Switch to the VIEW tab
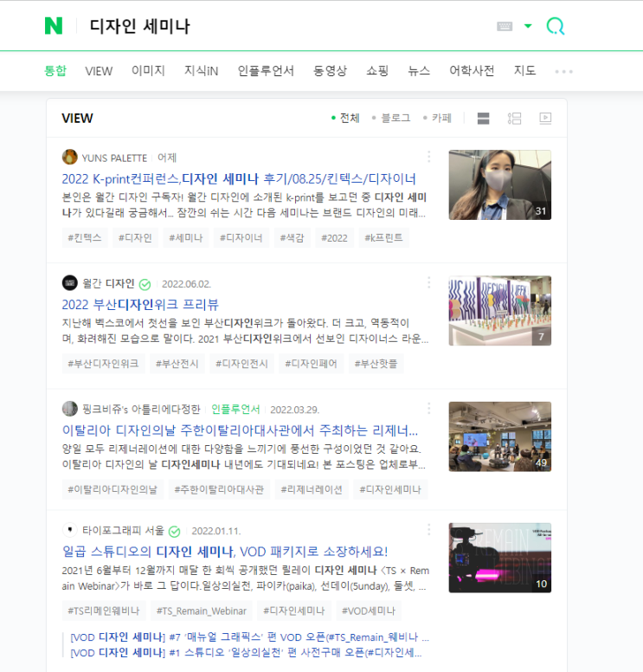This screenshot has height=672, width=643. point(99,71)
